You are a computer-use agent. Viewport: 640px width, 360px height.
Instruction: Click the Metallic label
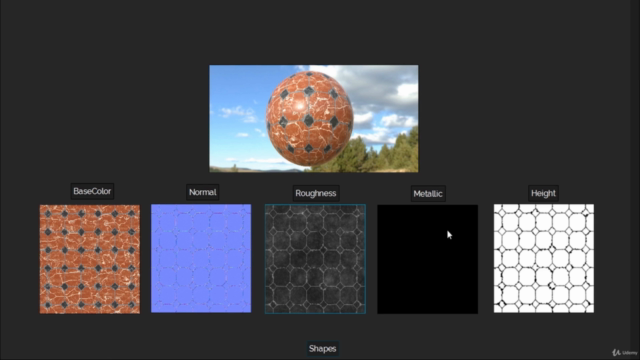(x=428, y=194)
